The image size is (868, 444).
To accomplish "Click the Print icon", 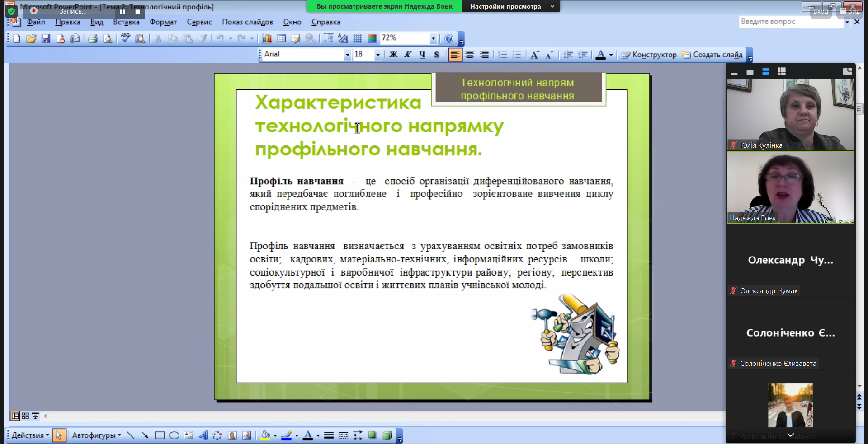I will pos(93,38).
